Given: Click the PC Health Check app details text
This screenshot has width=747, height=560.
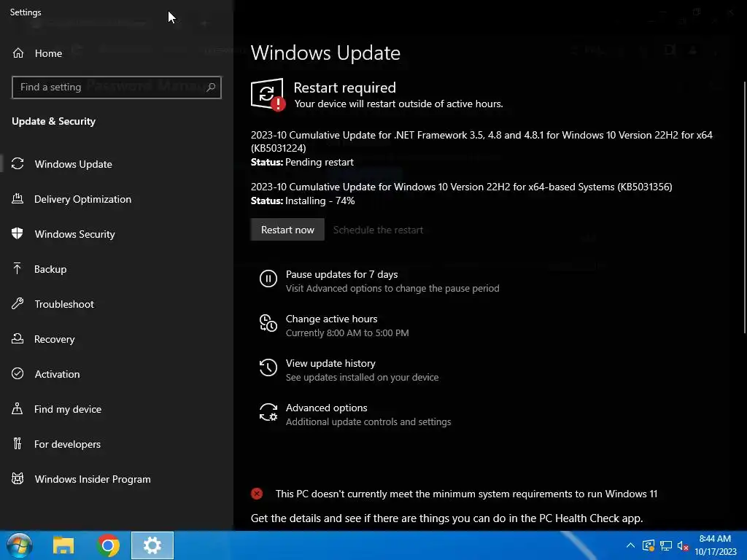Looking at the screenshot, I should 447,518.
